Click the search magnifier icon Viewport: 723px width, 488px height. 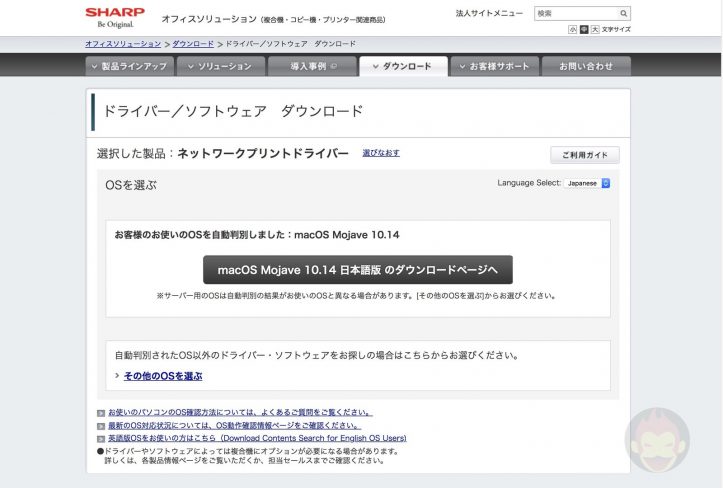(x=623, y=13)
